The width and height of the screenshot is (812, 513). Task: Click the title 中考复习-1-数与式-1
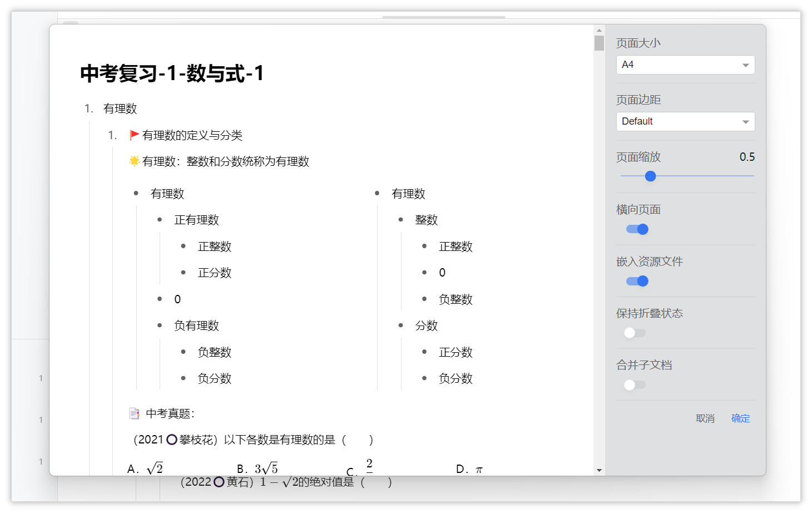(x=172, y=73)
